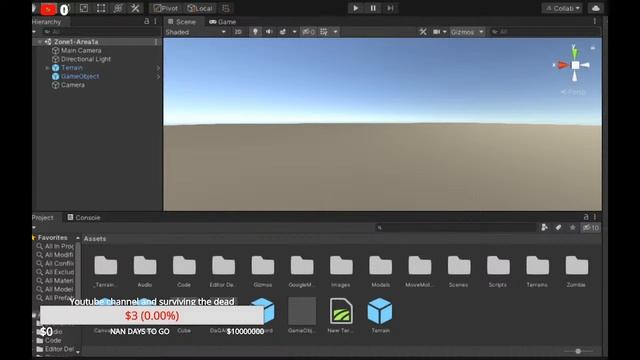Select the Images folder in Assets
640x360 pixels.
[x=341, y=271]
